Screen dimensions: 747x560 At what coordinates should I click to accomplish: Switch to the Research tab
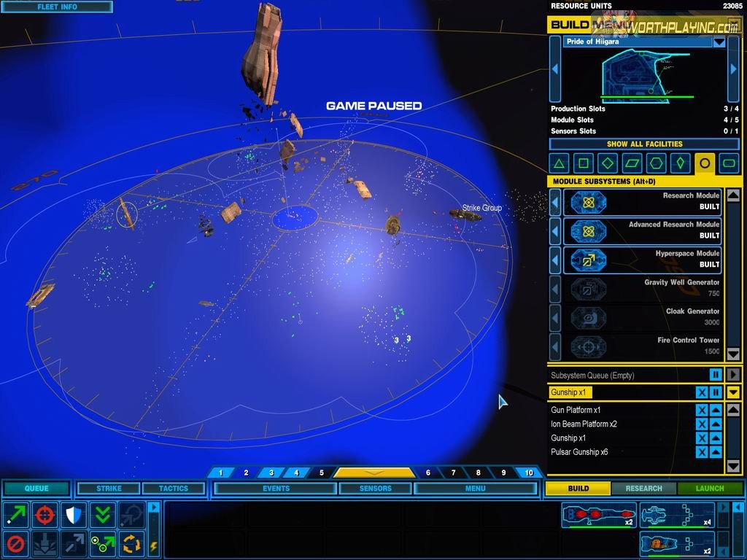[643, 489]
